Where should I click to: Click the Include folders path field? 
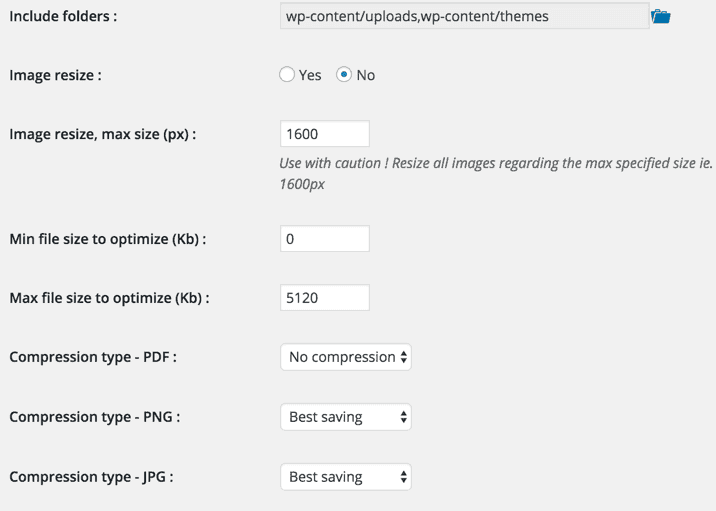(464, 16)
